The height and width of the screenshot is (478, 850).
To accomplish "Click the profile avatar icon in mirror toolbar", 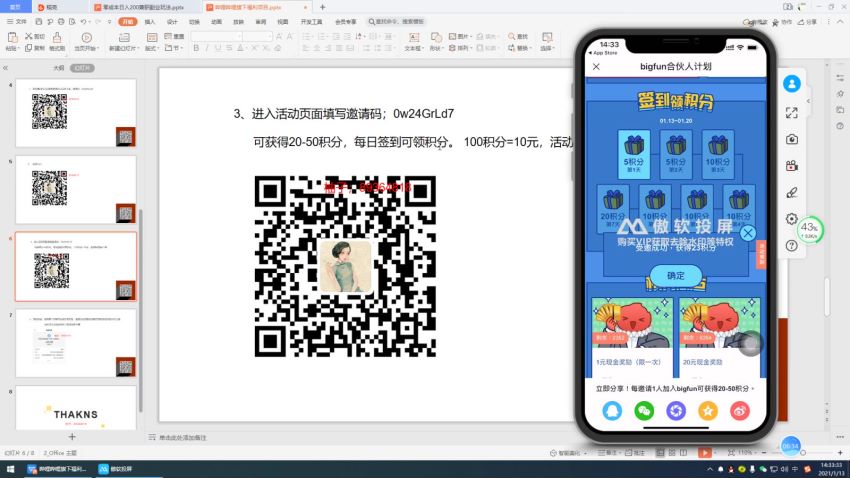I will tap(791, 83).
